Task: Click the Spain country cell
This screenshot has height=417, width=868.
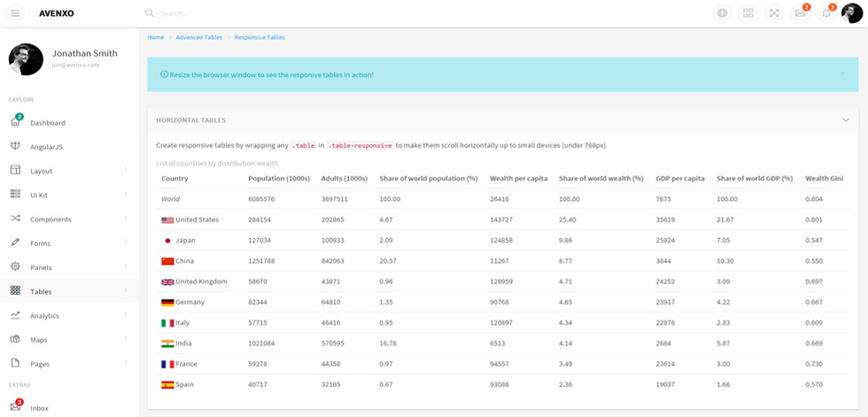Action: coord(178,384)
